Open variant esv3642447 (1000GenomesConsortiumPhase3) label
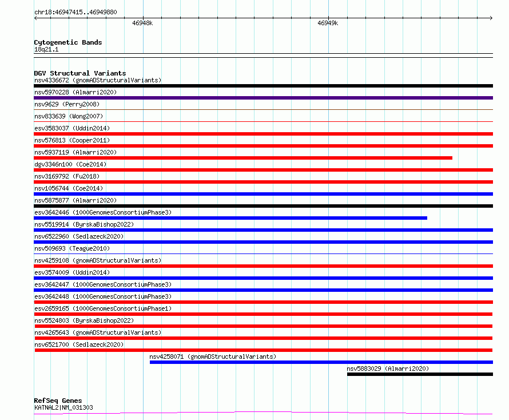This screenshot has width=509, height=420. point(103,284)
